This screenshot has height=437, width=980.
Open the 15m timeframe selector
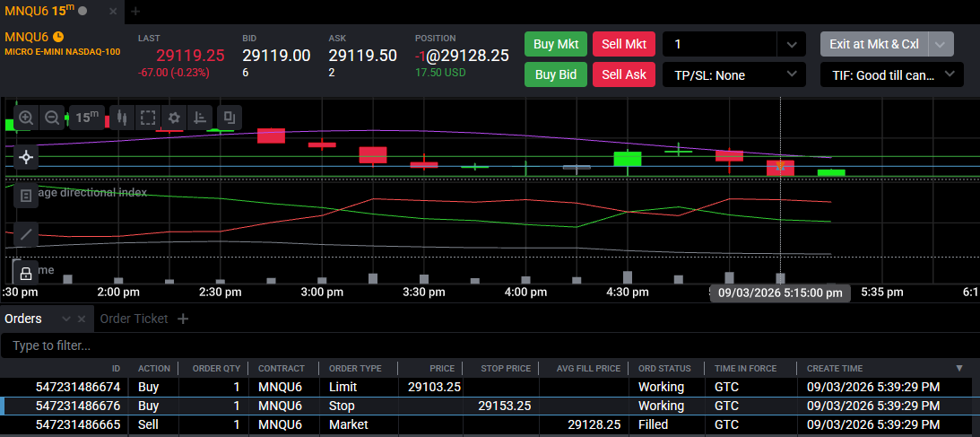[x=86, y=118]
